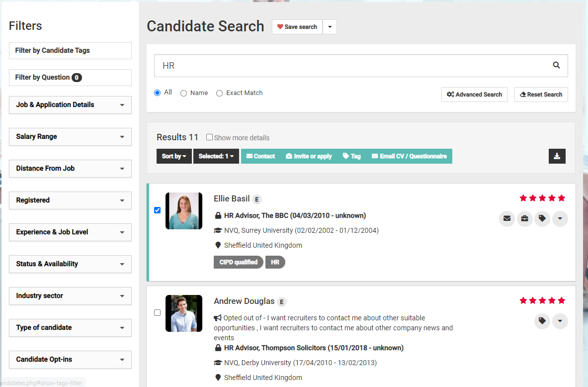This screenshot has height=387, width=588.
Task: Tick the Andrew Douglas checkbox
Action: 158,312
